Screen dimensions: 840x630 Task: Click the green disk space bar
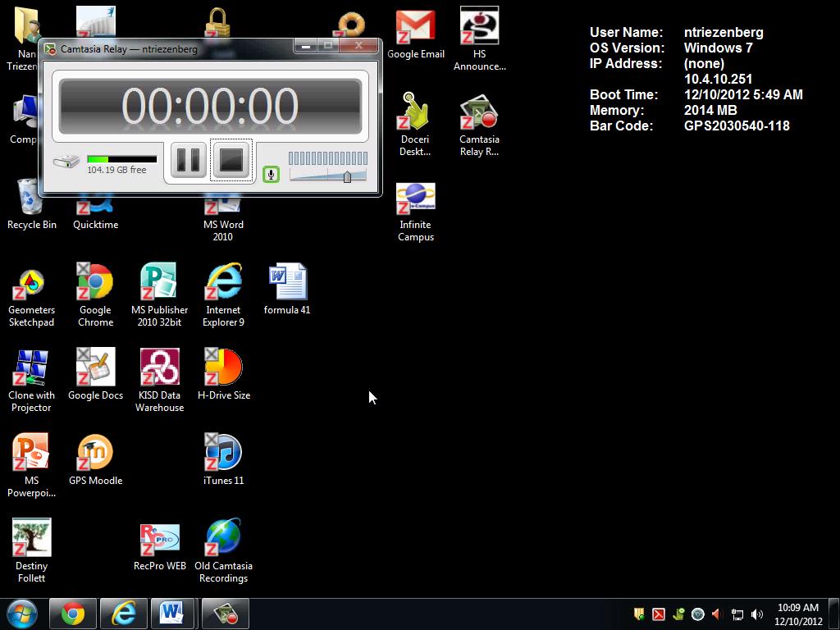click(x=122, y=159)
